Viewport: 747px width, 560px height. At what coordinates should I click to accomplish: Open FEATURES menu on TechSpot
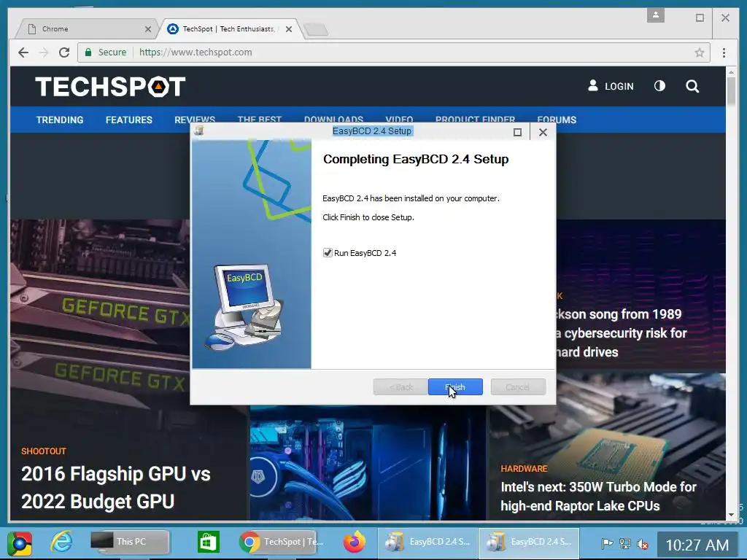[x=128, y=120]
